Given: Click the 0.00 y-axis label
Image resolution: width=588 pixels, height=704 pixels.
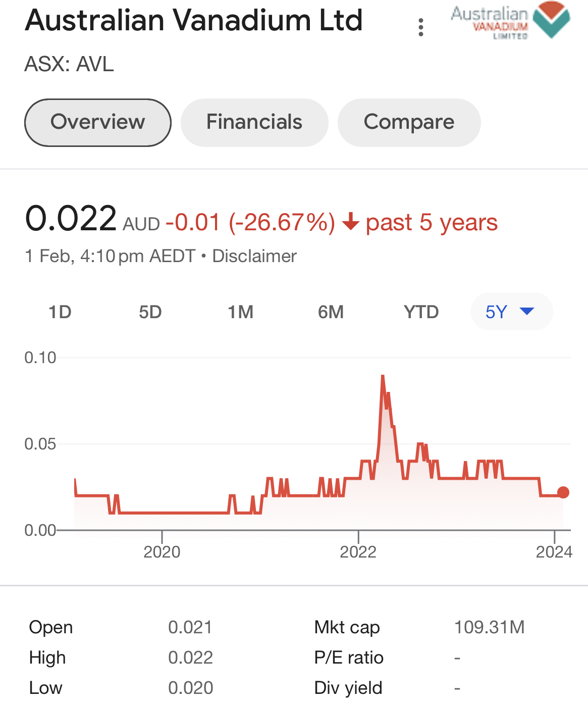Looking at the screenshot, I should click(40, 530).
